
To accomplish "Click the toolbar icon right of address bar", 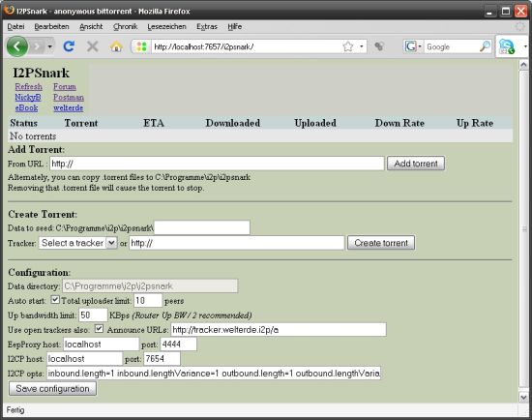I will click(x=379, y=46).
